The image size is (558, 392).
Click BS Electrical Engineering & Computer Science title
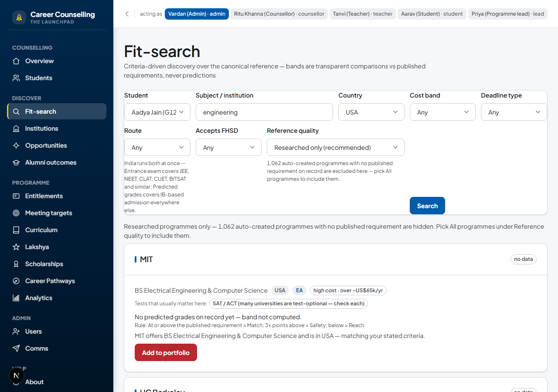[x=201, y=291]
